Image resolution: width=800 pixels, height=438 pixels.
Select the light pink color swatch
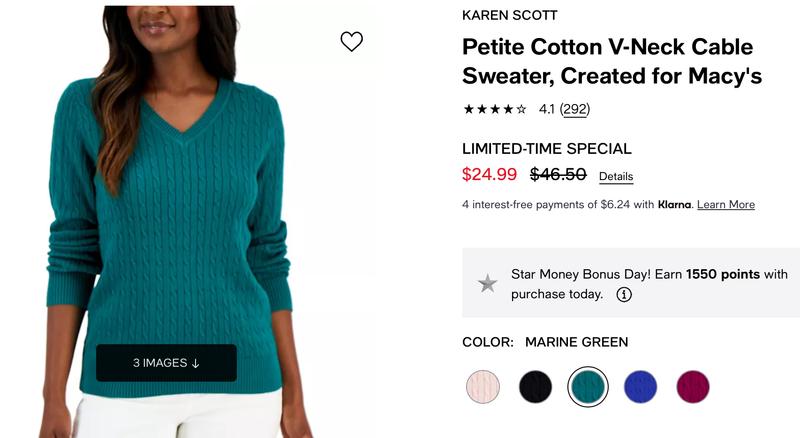click(483, 387)
